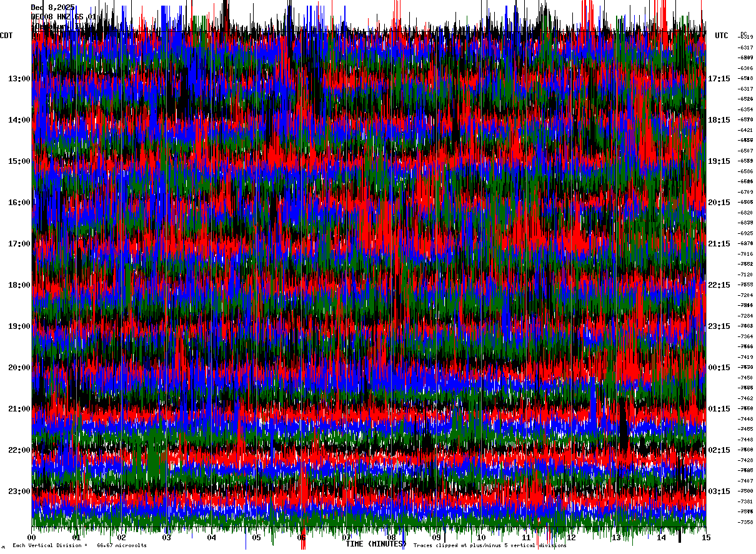Viewport: 756px width, 554px height.
Task: Click the 20:00 CDT hour label
Action: [19, 368]
